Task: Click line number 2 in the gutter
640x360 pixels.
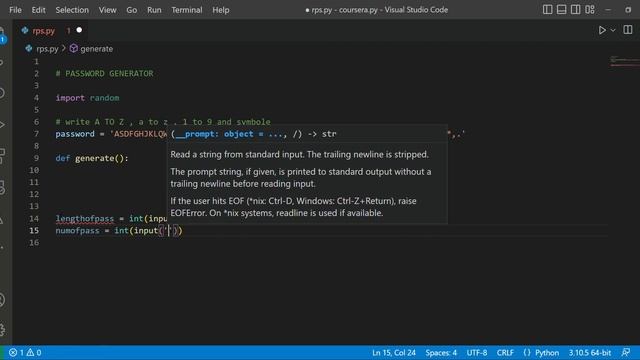Action: click(36, 73)
